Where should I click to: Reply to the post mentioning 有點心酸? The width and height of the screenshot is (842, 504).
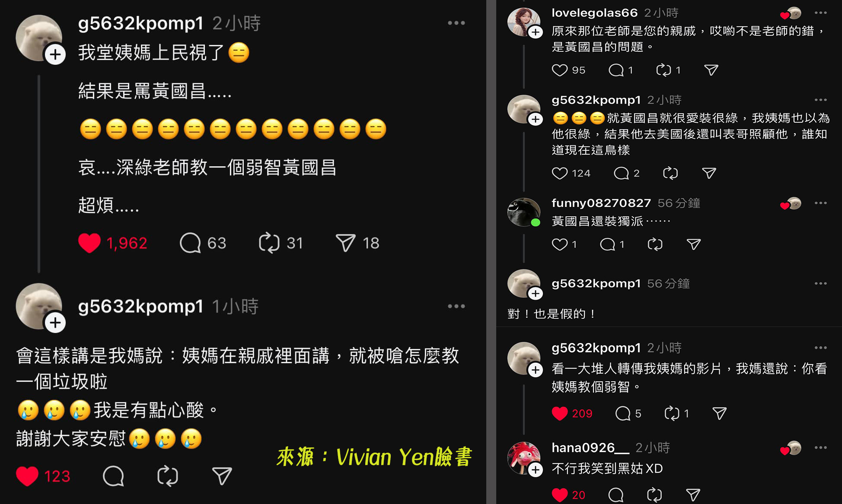114,476
